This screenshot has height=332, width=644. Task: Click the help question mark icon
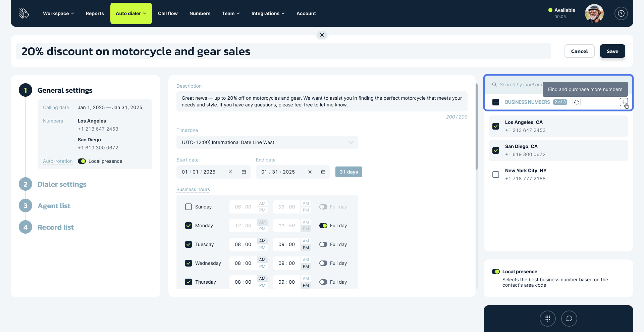[x=621, y=13]
